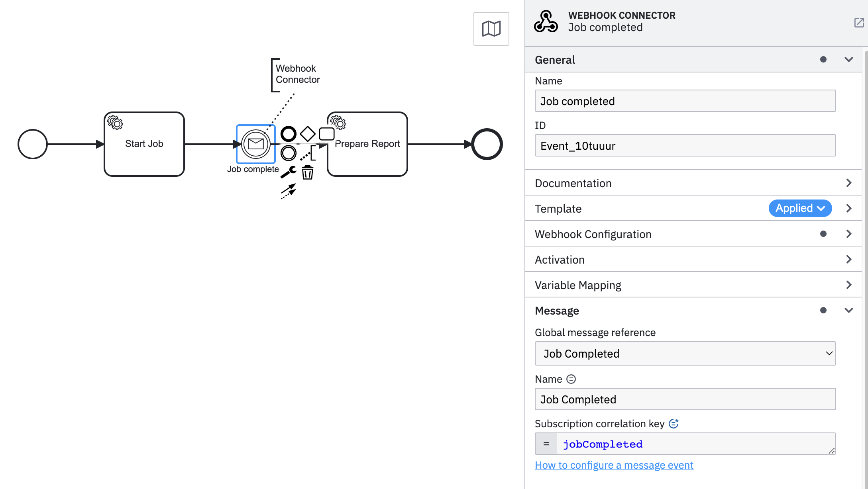The image size is (868, 489).
Task: Select the ID field containing Event_10tuuur
Action: tap(685, 145)
